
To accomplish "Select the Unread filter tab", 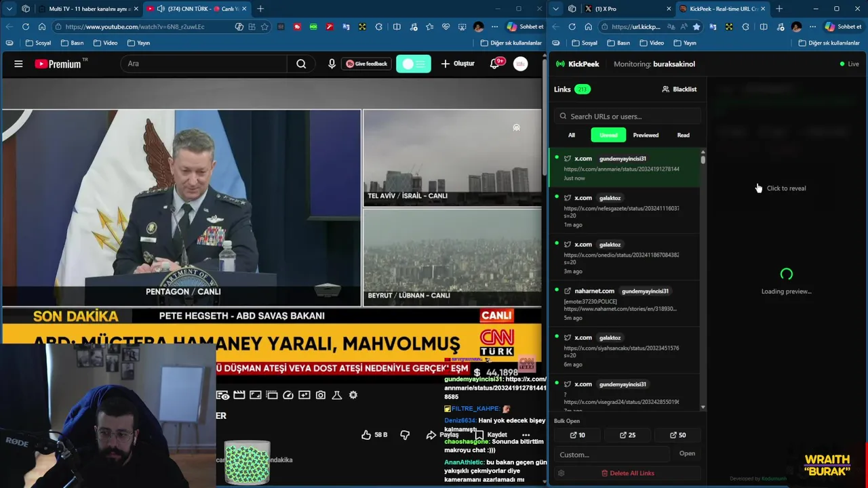I will 608,135.
